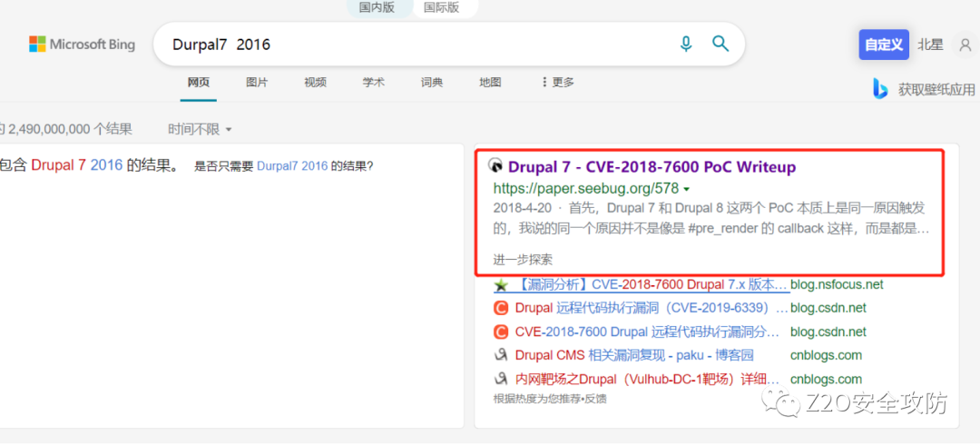Click the cnblogs icon beside Drupal CMS link
This screenshot has height=446, width=980.
(x=501, y=355)
